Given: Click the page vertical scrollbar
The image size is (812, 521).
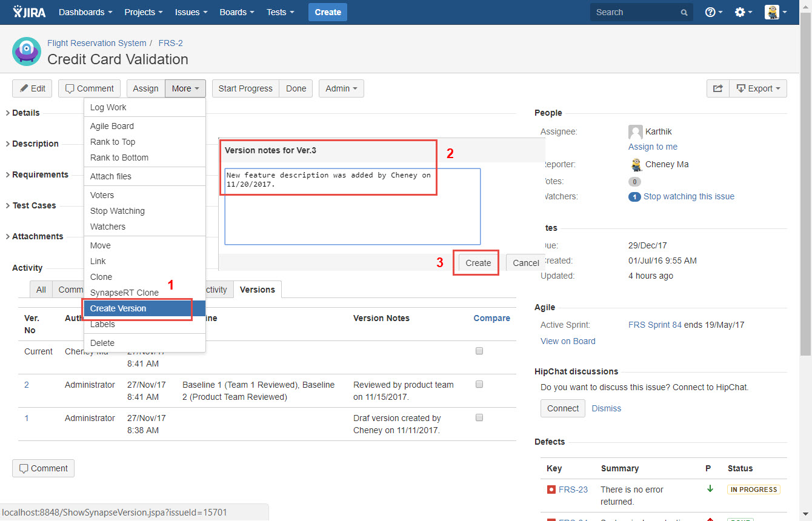Looking at the screenshot, I should [805, 182].
